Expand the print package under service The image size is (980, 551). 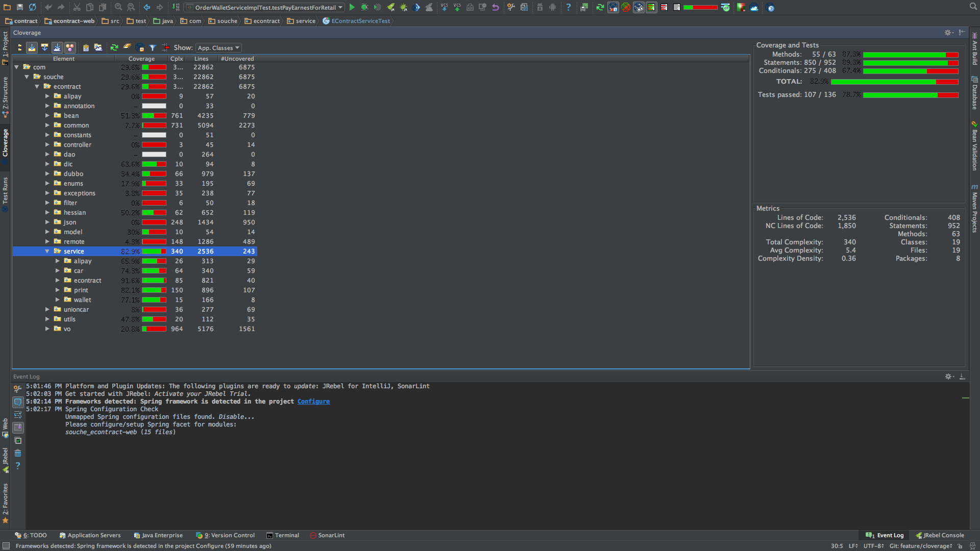(x=57, y=290)
